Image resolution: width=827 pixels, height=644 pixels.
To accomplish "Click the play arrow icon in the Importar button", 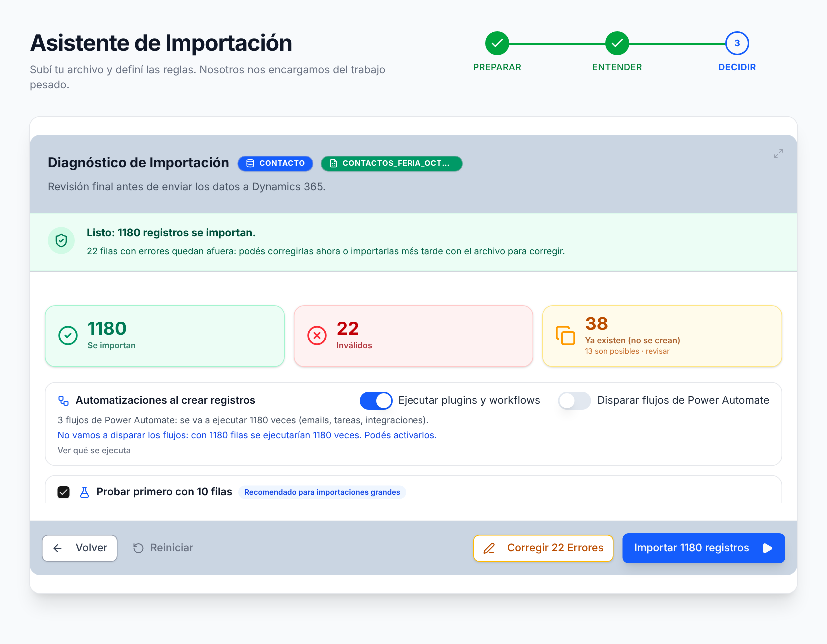I will (768, 548).
